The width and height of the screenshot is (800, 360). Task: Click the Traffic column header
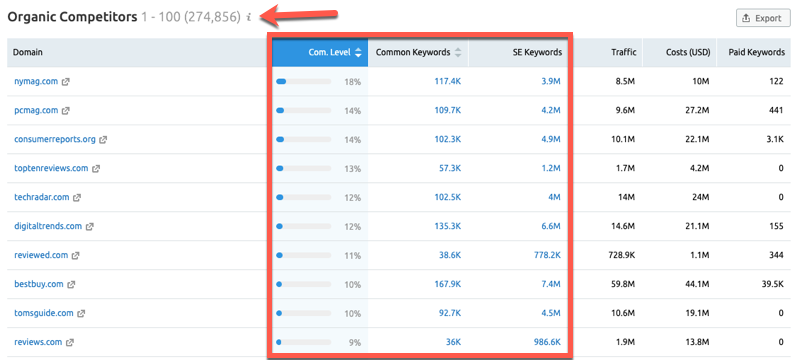624,52
